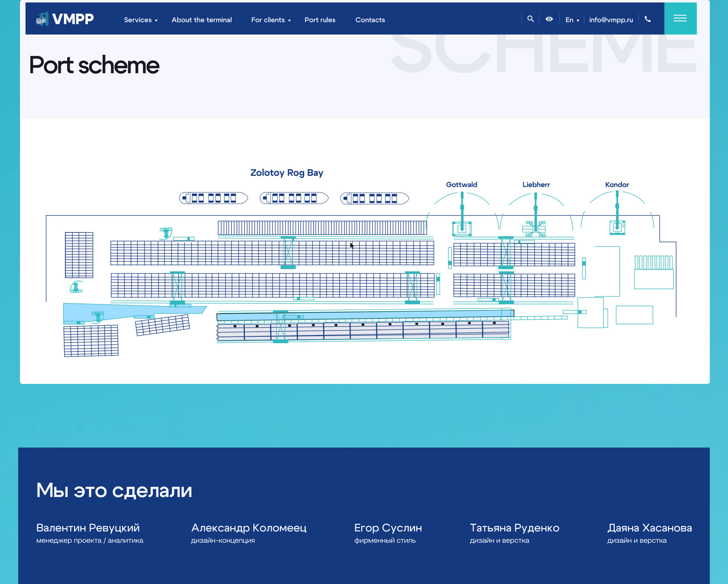Click the info@vmpp.ru email link
The height and width of the screenshot is (584, 728).
611,20
